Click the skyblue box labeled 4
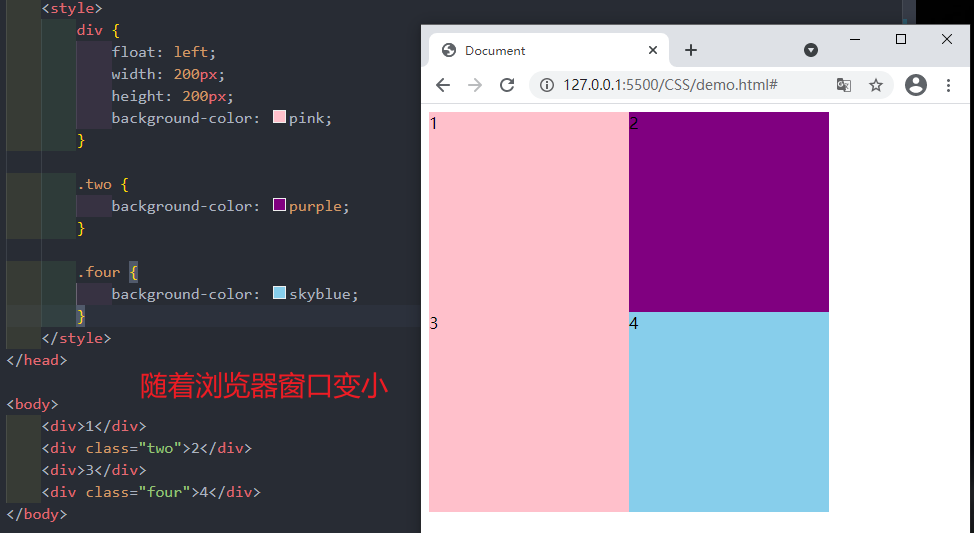Viewport: 974px width, 533px height. click(x=728, y=412)
